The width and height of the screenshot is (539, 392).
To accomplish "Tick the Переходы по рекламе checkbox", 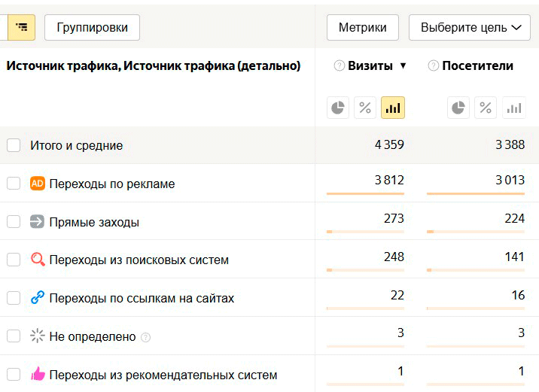I will click(x=14, y=184).
